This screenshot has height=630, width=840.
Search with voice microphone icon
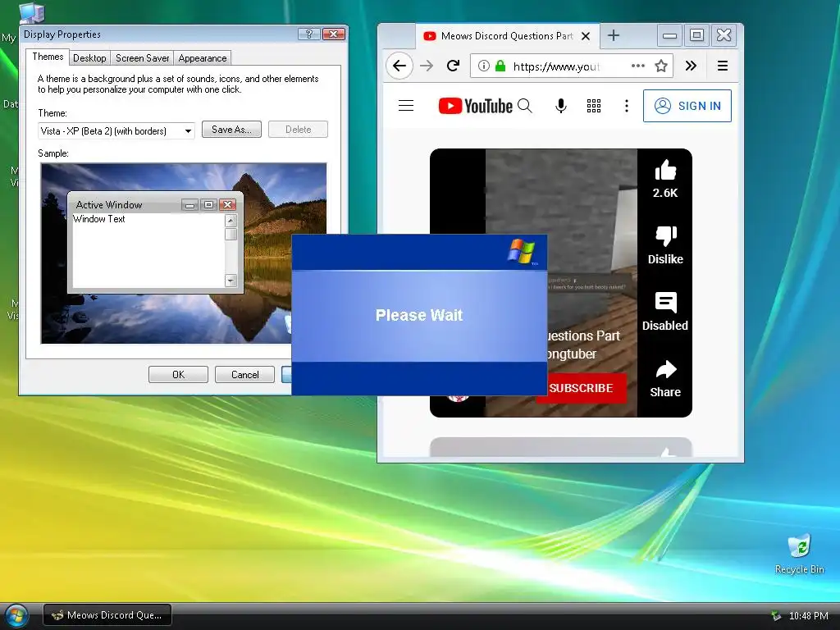coord(560,106)
